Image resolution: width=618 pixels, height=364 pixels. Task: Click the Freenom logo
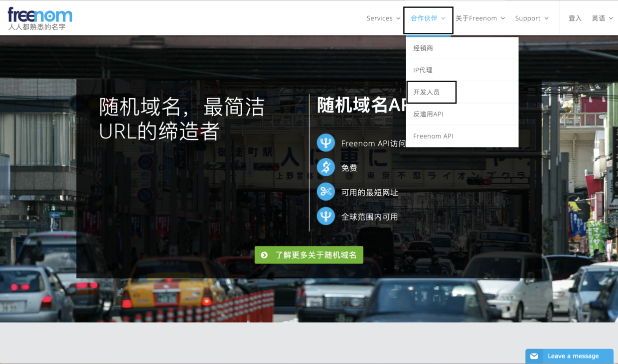coord(40,15)
